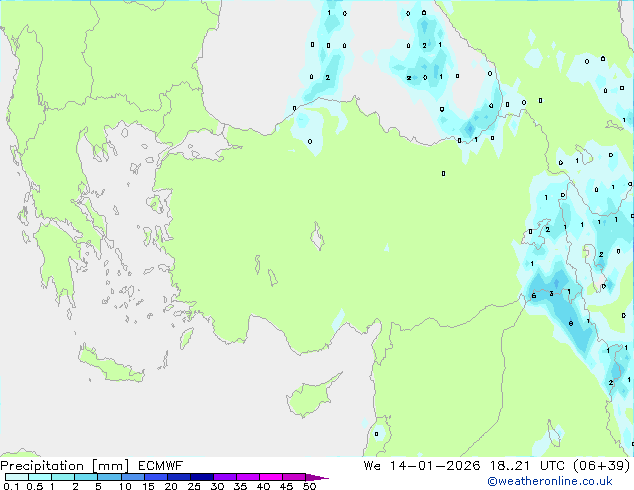The height and width of the screenshot is (490, 634).
Task: Click the 0.5–1 mm legend color swatch
Action: point(40,477)
